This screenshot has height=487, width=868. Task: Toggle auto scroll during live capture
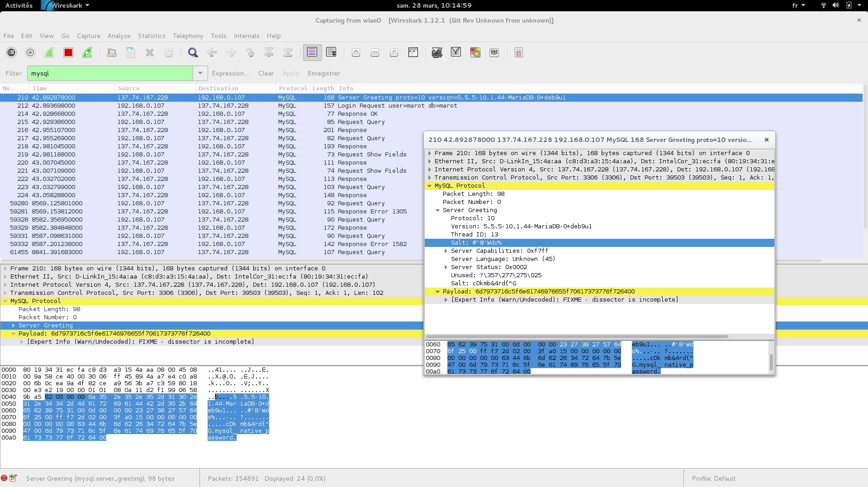(331, 53)
